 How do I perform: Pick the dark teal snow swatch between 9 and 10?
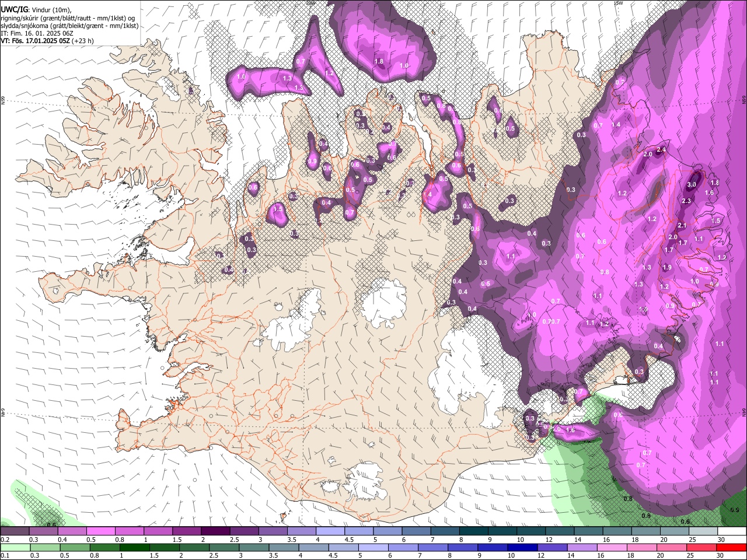click(x=502, y=531)
